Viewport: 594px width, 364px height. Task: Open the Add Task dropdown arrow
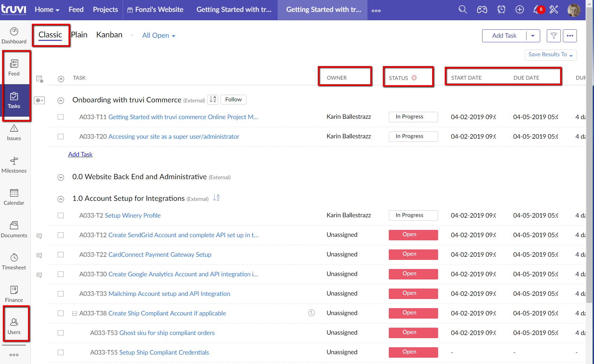(x=533, y=36)
